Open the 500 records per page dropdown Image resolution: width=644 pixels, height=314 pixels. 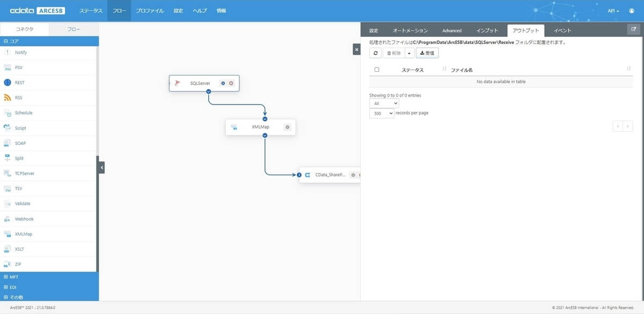point(382,114)
